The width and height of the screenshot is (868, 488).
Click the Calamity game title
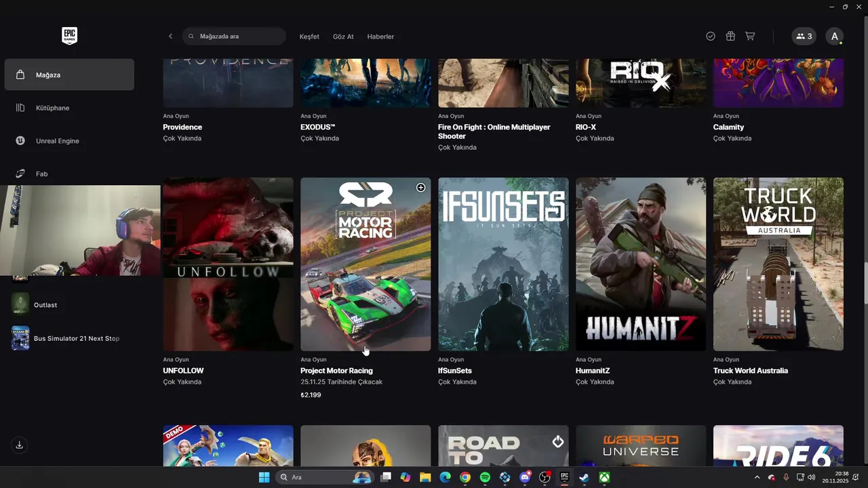point(729,127)
